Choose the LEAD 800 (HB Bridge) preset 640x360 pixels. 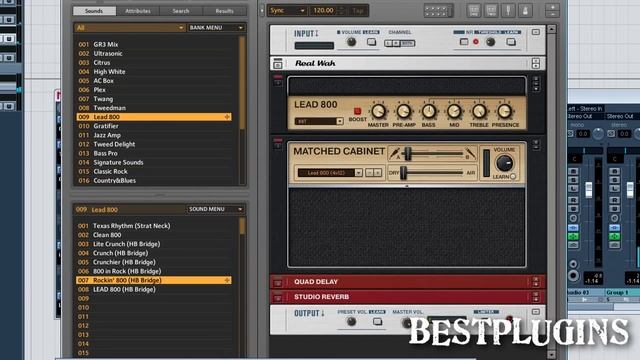pos(154,289)
